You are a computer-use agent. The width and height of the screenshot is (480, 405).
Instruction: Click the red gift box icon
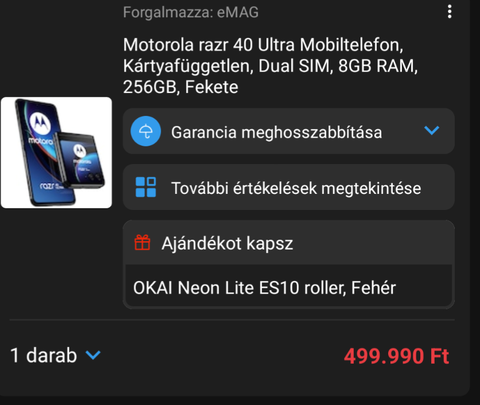tap(142, 242)
